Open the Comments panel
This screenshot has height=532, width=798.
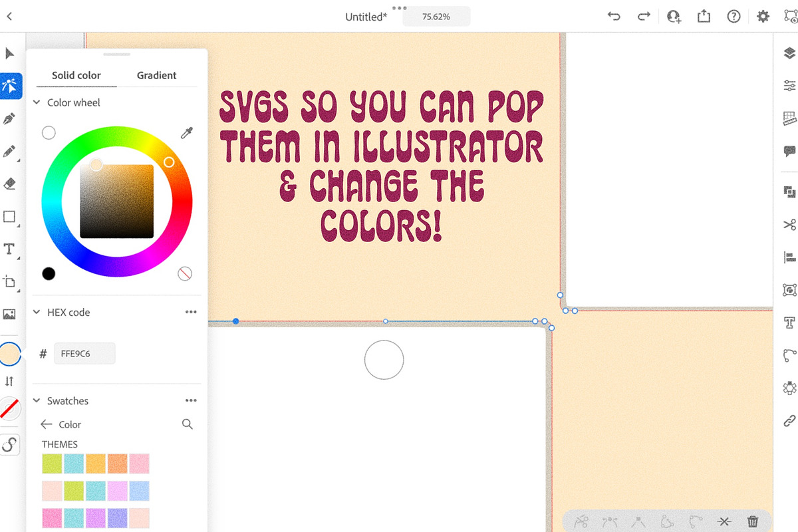[789, 151]
